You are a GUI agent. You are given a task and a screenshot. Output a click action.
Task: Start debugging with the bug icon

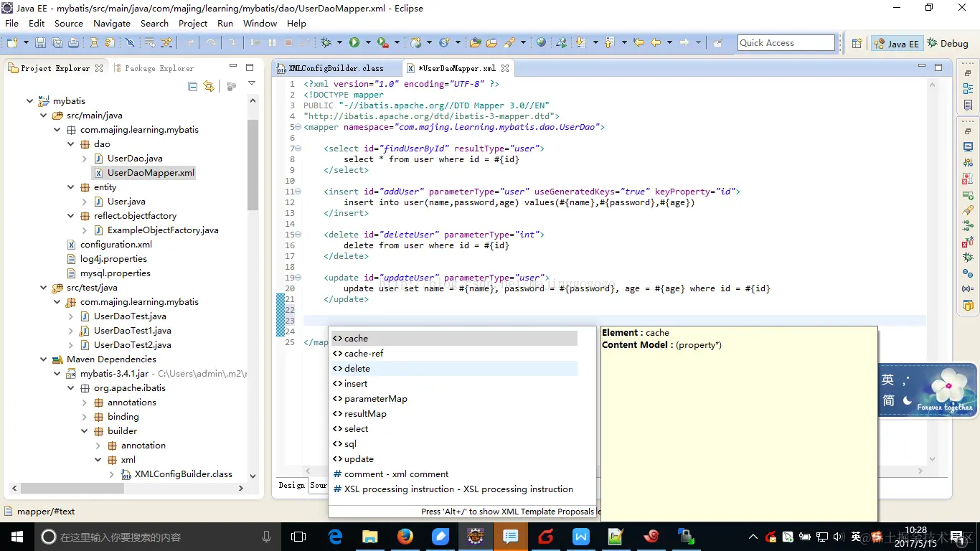click(326, 43)
